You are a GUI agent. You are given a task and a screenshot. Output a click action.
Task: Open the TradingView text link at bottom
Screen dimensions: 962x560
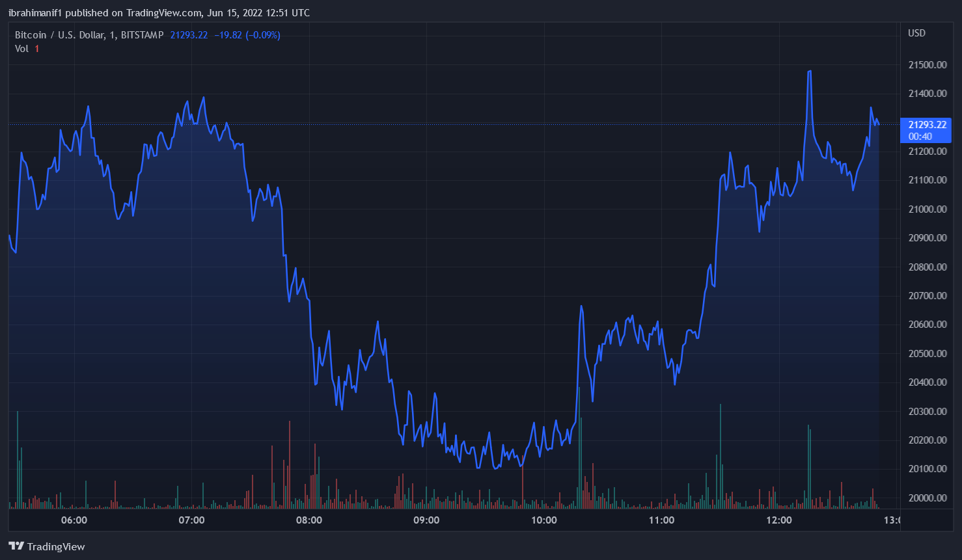pyautogui.click(x=56, y=546)
